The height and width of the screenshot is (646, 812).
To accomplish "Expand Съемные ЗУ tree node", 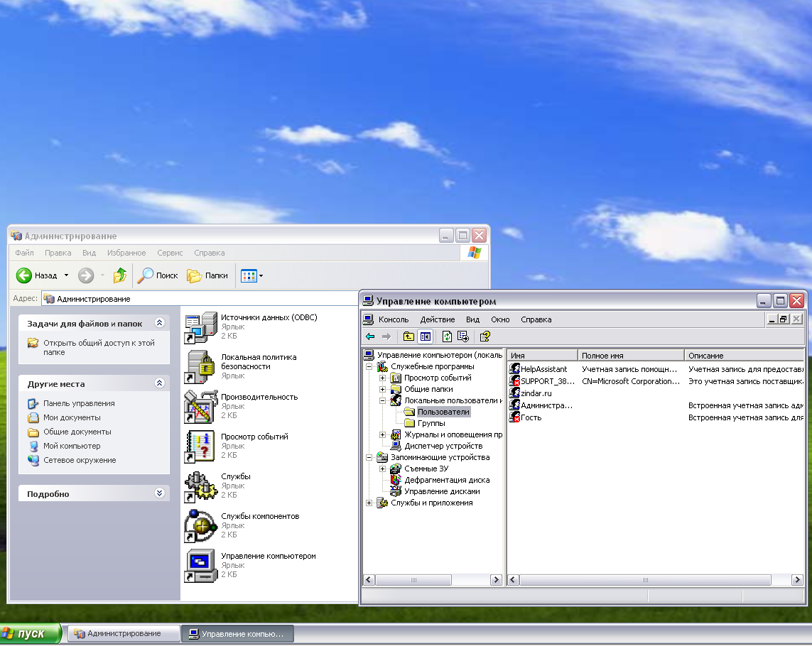I will click(x=383, y=469).
